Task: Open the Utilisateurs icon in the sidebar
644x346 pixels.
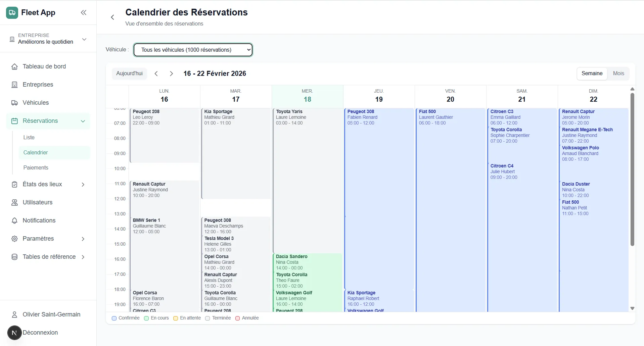Action: pyautogui.click(x=15, y=202)
